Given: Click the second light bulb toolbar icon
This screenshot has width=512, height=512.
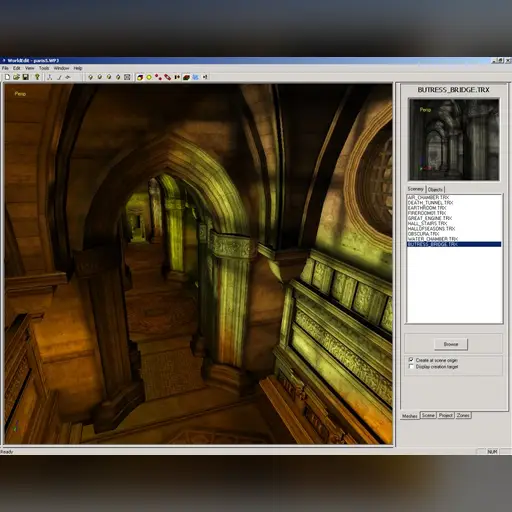Looking at the screenshot, I should 99,77.
